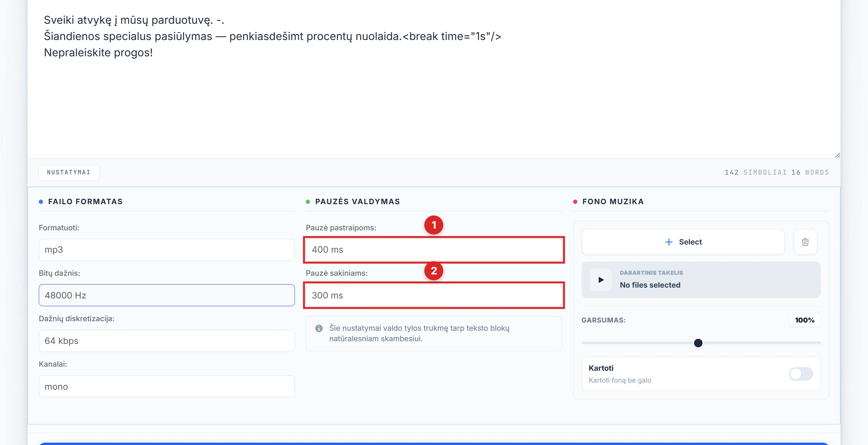Play the current background track

[x=601, y=280]
